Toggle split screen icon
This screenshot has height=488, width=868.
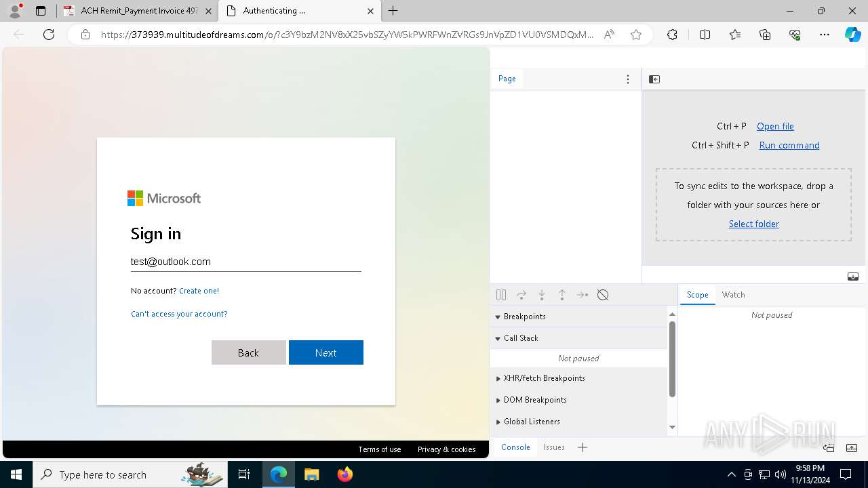pos(705,35)
